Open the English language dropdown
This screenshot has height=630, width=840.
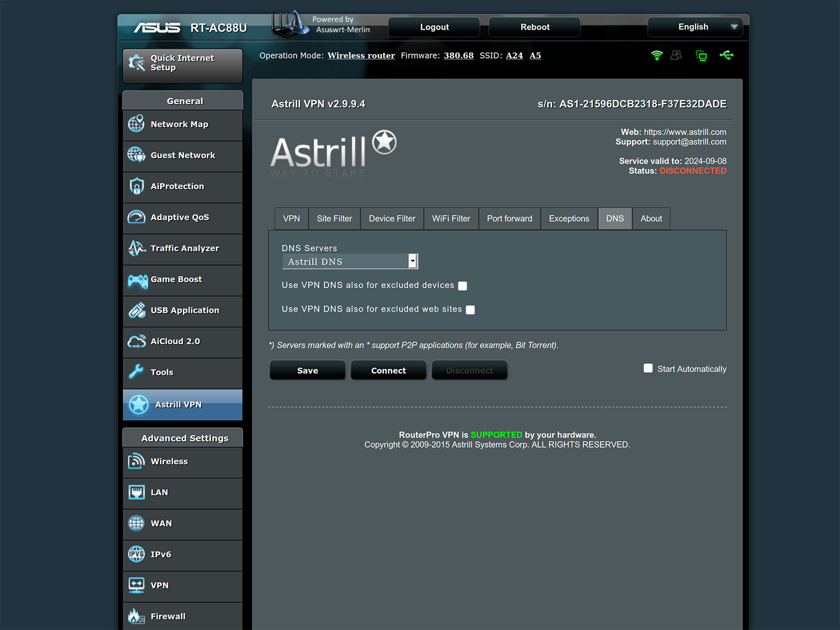pyautogui.click(x=695, y=27)
